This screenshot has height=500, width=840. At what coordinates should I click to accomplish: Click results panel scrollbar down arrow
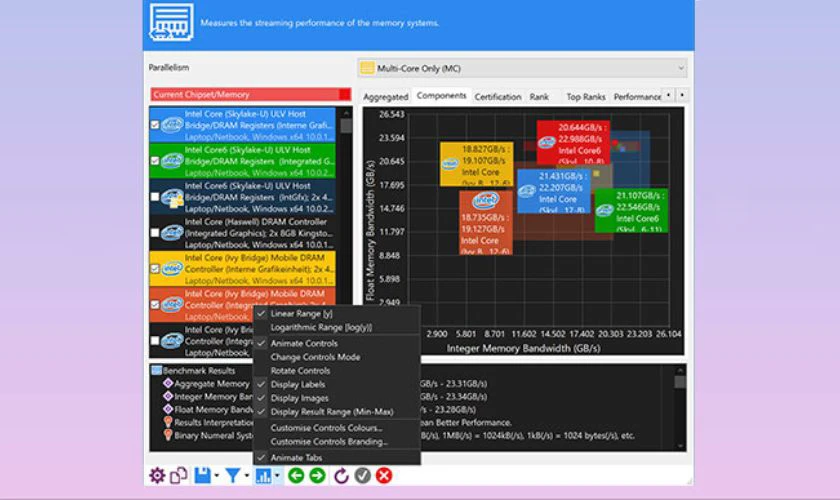(680, 446)
